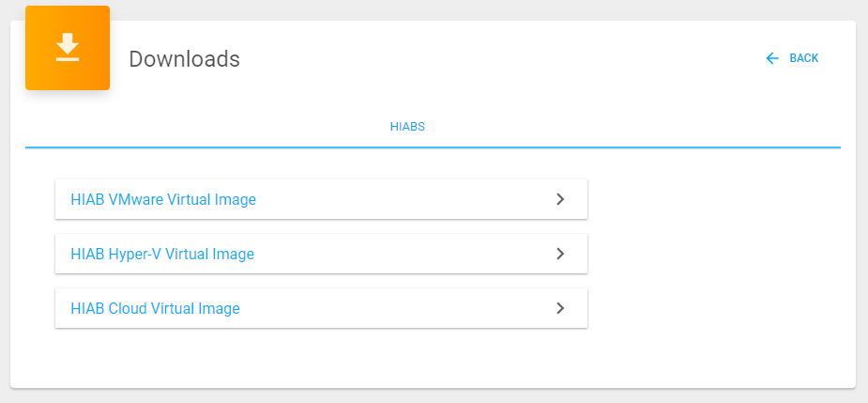This screenshot has height=403, width=868.
Task: Open HIAB VMware Virtual Image entry
Action: [x=321, y=199]
